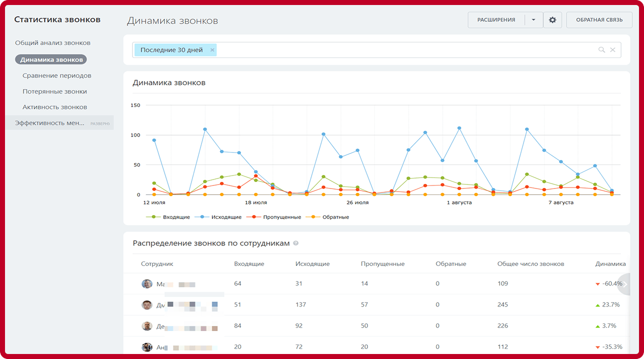The image size is (644, 359).
Task: Clear filter field with the X icon
Action: (612, 50)
